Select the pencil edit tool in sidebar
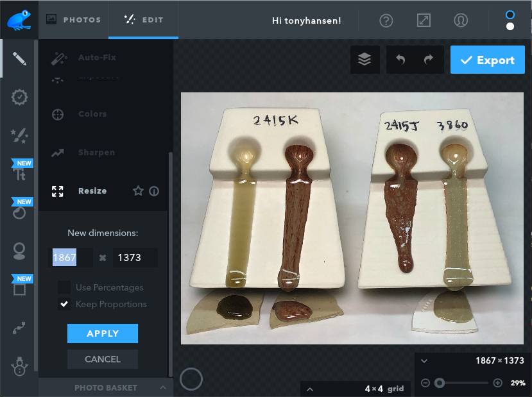532x397 pixels. (x=19, y=58)
